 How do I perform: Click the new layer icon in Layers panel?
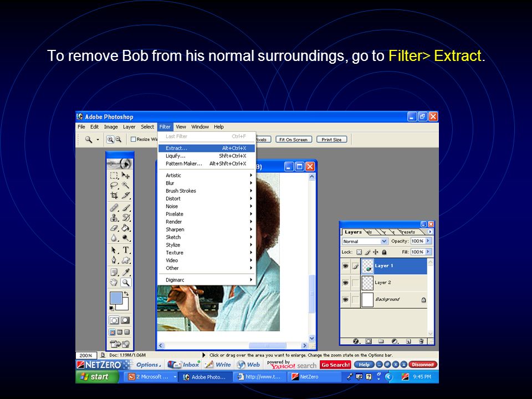[408, 341]
